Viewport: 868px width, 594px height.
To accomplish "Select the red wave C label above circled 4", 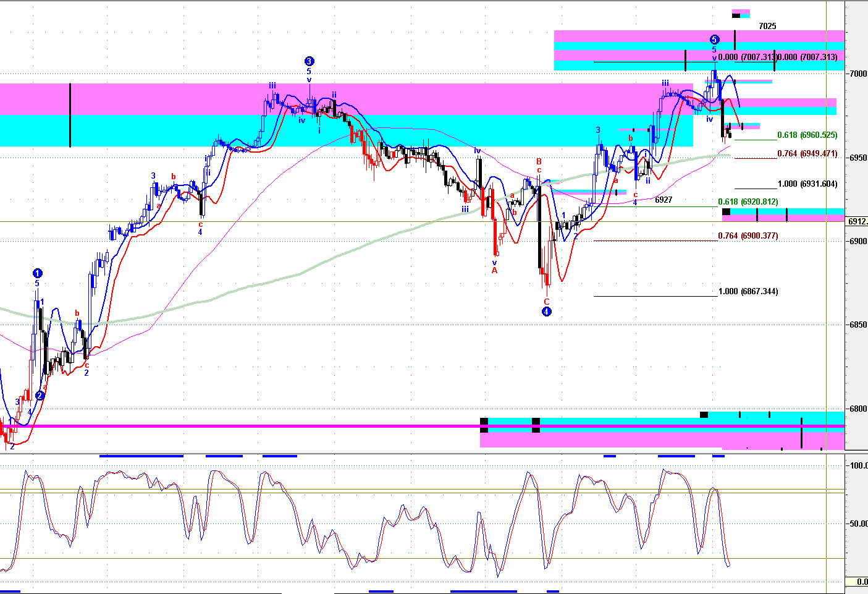I will (547, 302).
